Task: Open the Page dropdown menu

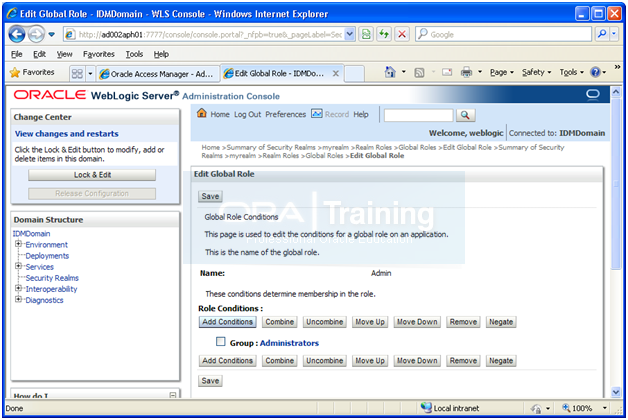Action: [502, 72]
